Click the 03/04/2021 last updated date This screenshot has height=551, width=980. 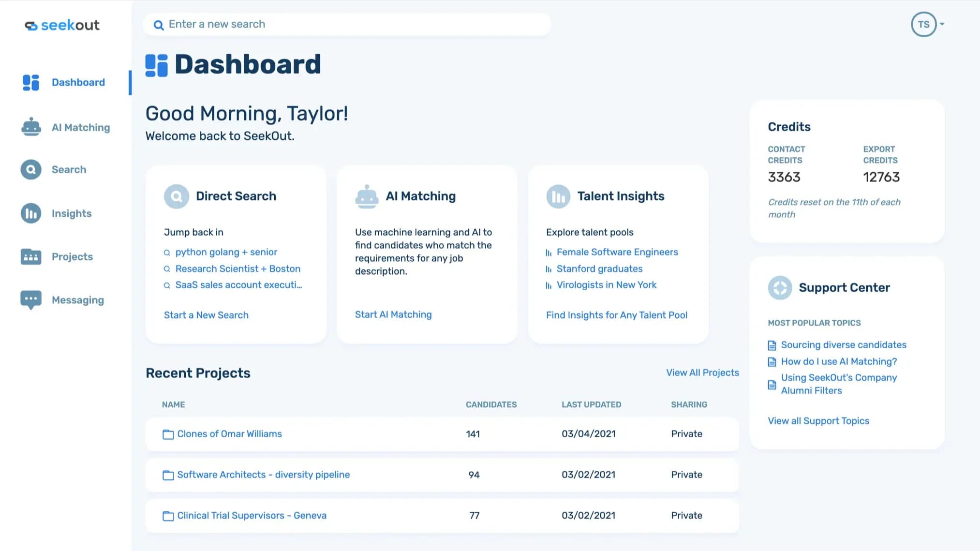click(x=588, y=434)
